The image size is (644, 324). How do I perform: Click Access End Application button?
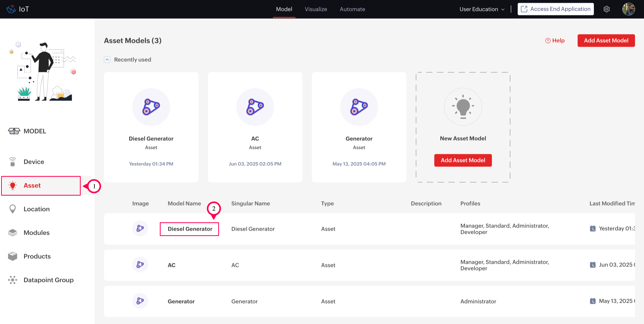coord(556,9)
